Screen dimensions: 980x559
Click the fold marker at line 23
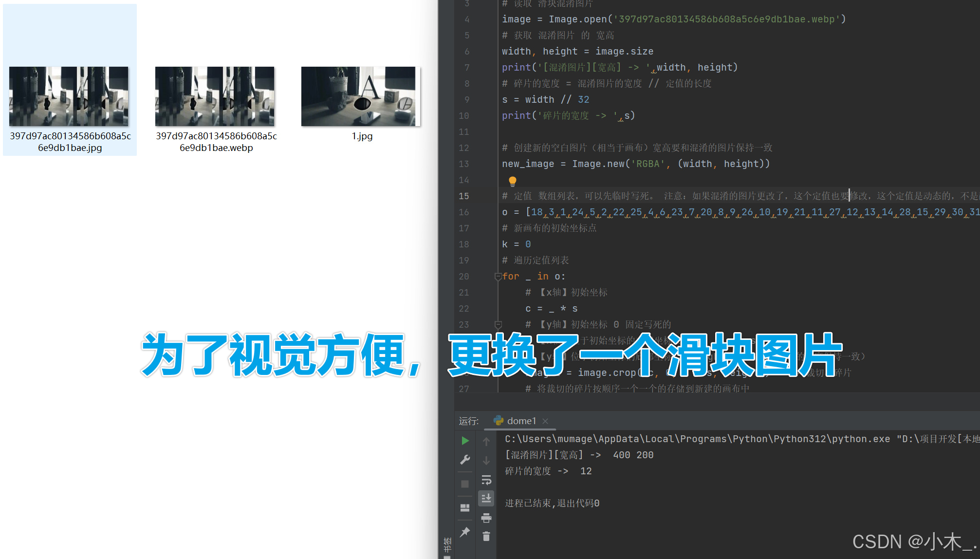[498, 324]
